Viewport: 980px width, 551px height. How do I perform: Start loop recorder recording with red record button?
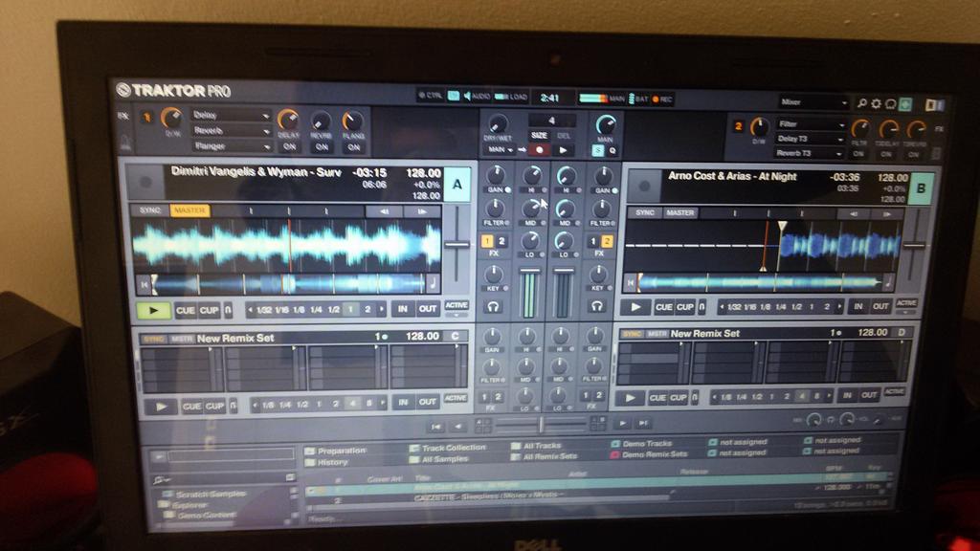click(539, 150)
